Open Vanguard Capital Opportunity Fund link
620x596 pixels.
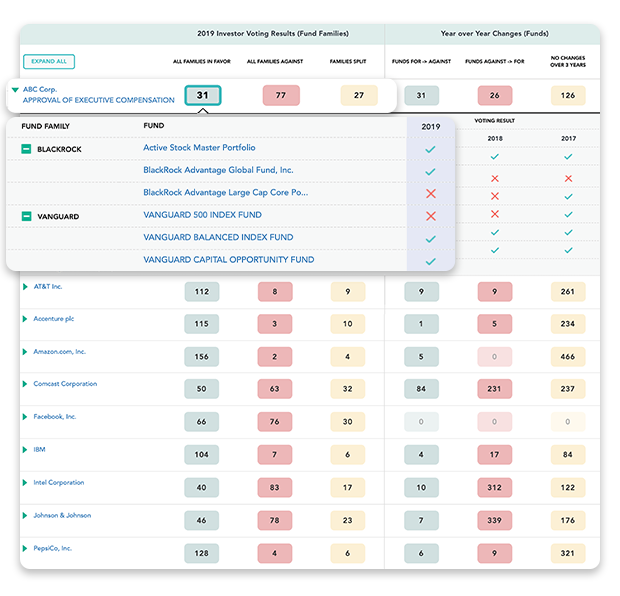click(x=229, y=260)
